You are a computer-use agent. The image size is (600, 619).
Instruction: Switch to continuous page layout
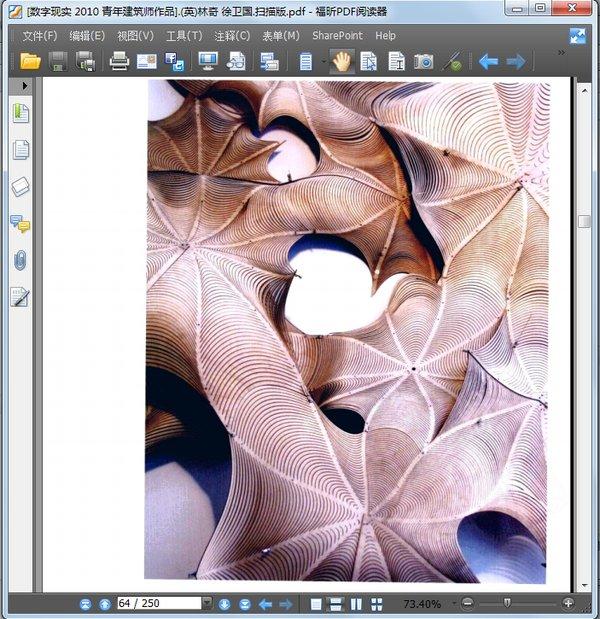tap(336, 604)
